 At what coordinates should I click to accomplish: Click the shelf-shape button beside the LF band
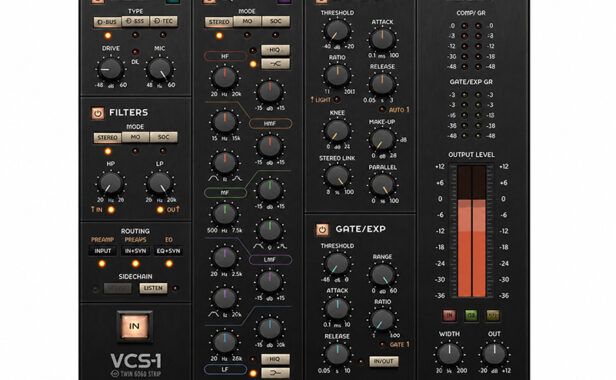point(275,373)
